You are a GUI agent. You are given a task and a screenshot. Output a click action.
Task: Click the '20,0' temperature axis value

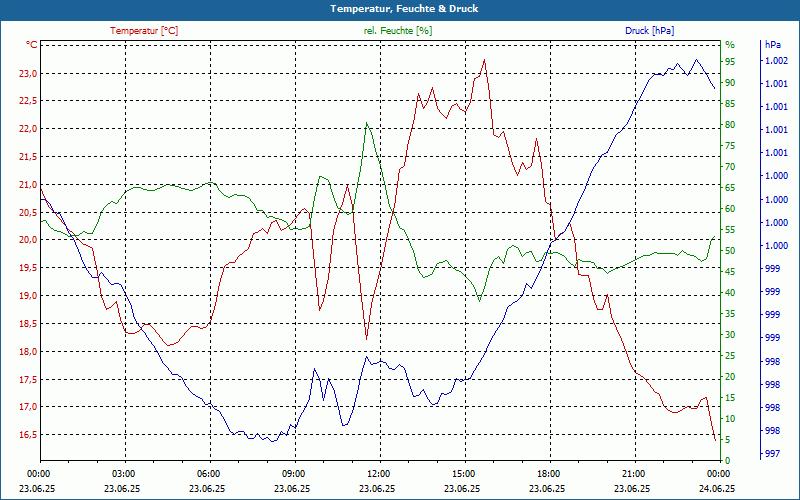click(28, 240)
